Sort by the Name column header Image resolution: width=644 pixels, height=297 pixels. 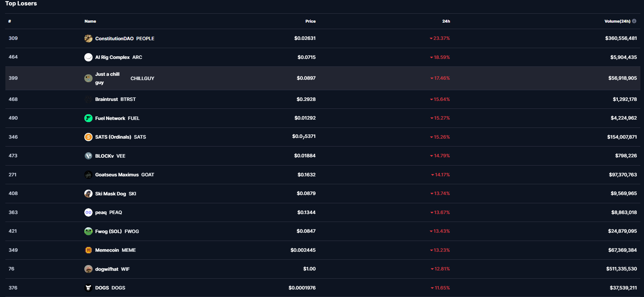[90, 21]
